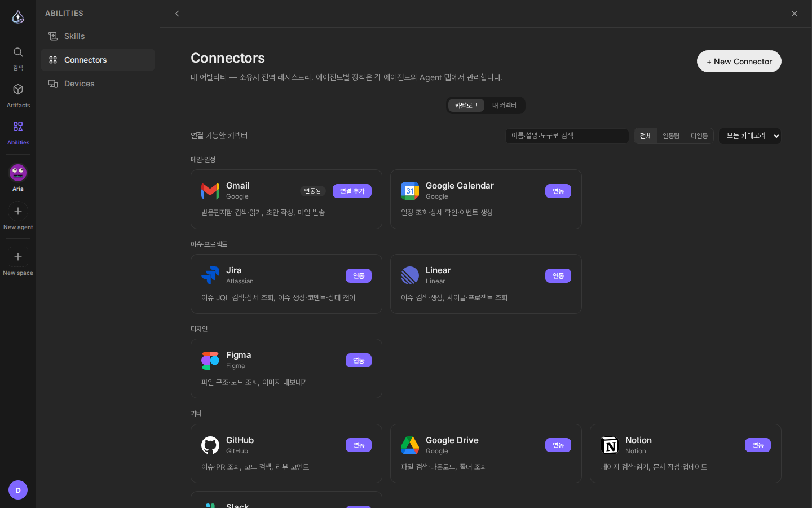Click the 메일·일정 category heading
Viewport: 812px width, 508px height.
(203, 160)
